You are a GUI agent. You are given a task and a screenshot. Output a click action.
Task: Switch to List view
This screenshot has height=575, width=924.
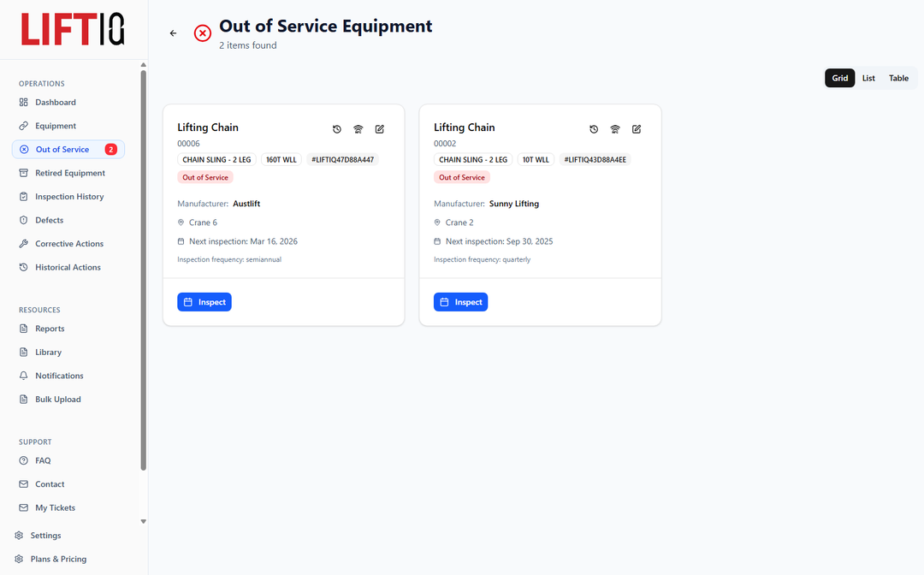tap(868, 78)
